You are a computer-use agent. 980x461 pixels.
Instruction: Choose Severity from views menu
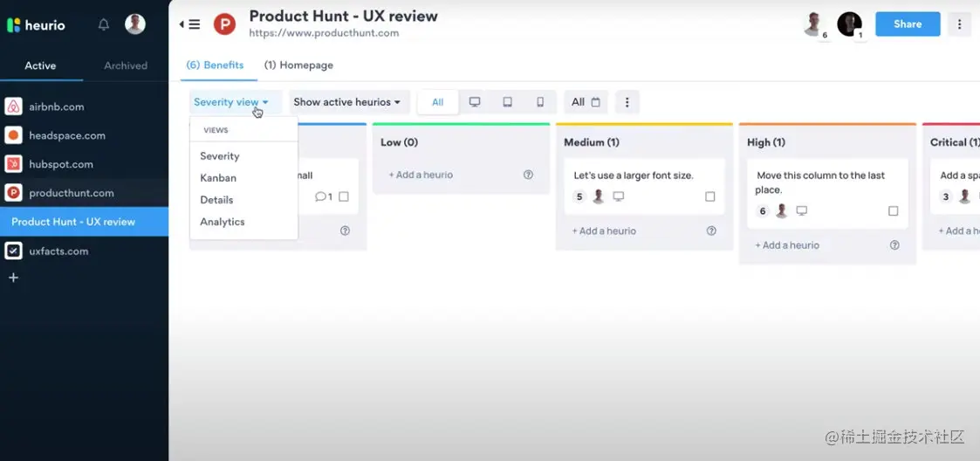point(243,155)
